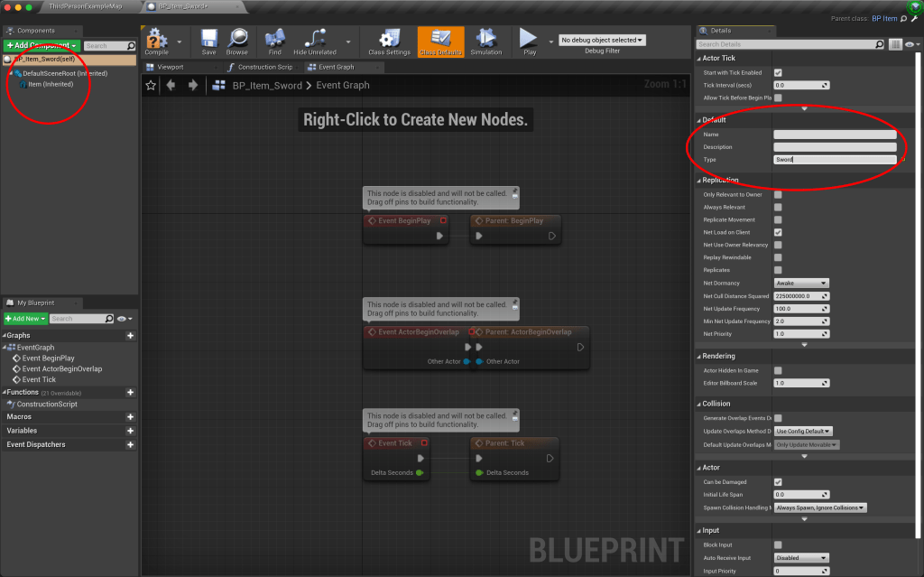Switch to the Construction Script tab
This screenshot has height=577, width=924.
[261, 67]
